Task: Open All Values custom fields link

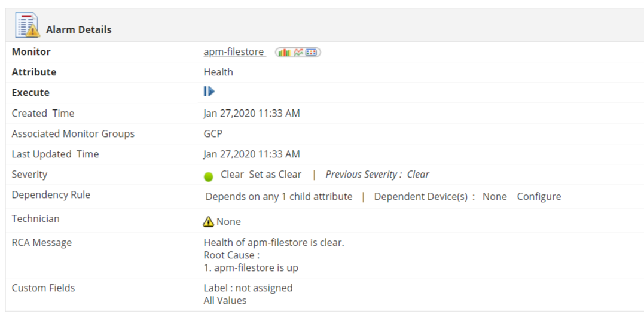Action: [x=225, y=300]
